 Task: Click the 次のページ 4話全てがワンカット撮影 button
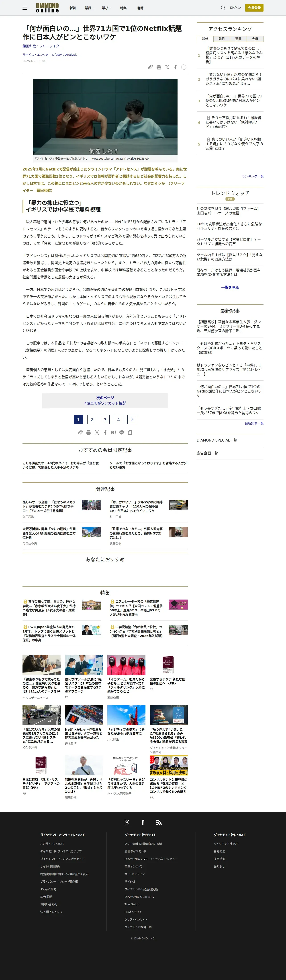point(105,401)
